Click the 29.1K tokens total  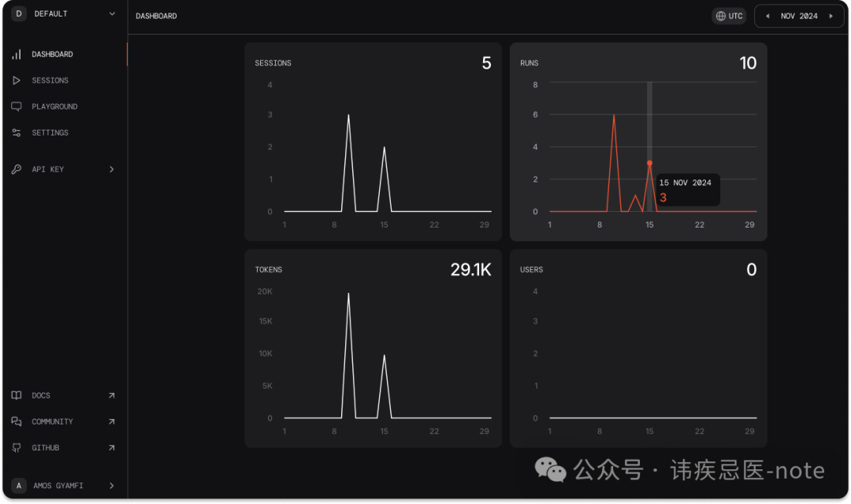[x=470, y=269]
